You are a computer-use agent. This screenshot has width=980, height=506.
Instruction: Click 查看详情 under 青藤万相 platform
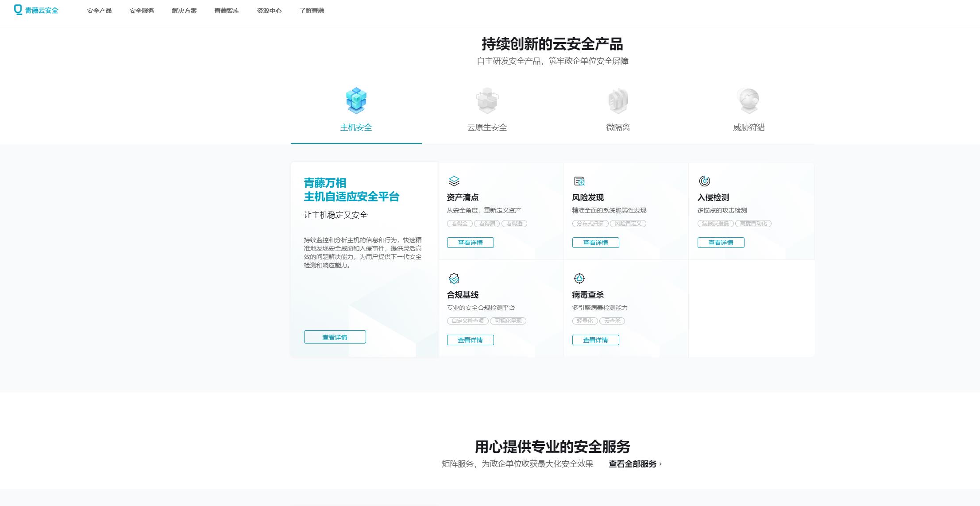tap(335, 337)
